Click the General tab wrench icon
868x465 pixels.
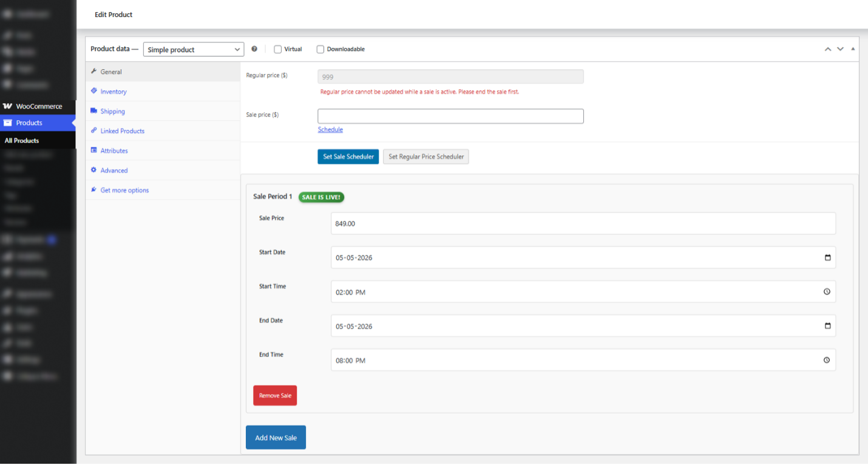click(x=93, y=72)
